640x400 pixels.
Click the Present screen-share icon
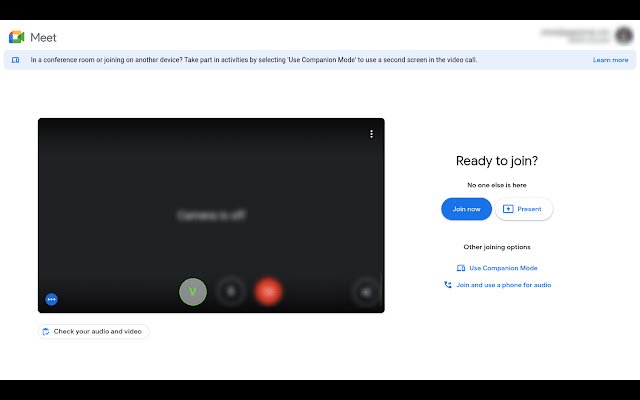point(508,209)
